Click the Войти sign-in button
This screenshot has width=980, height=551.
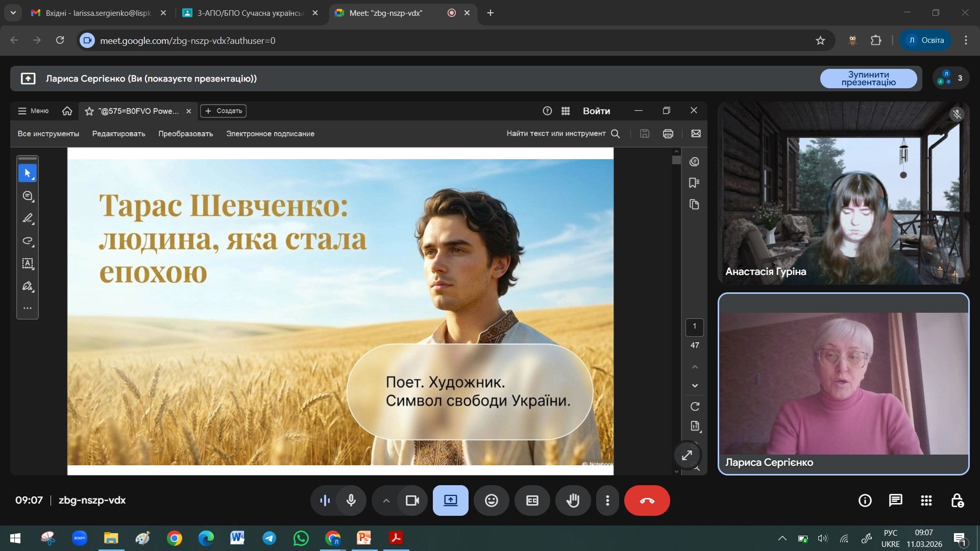pos(596,111)
